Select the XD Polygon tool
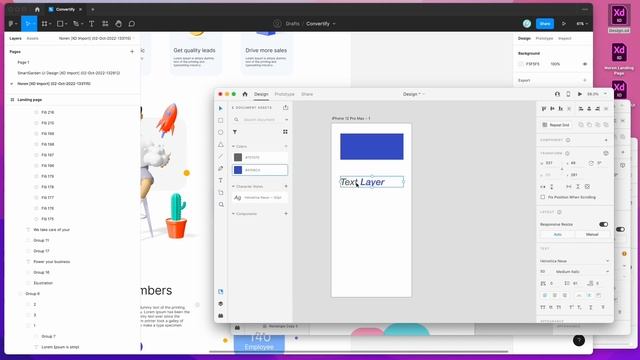 click(x=221, y=144)
